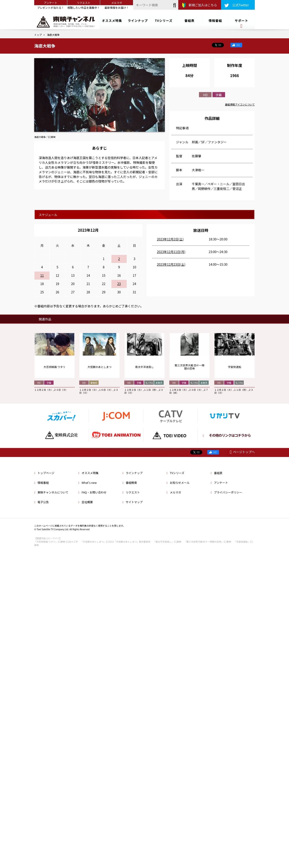Open the 2023年12月2日(土) broadcast link
Image resolution: width=289 pixels, height=868 pixels.
pyautogui.click(x=170, y=239)
